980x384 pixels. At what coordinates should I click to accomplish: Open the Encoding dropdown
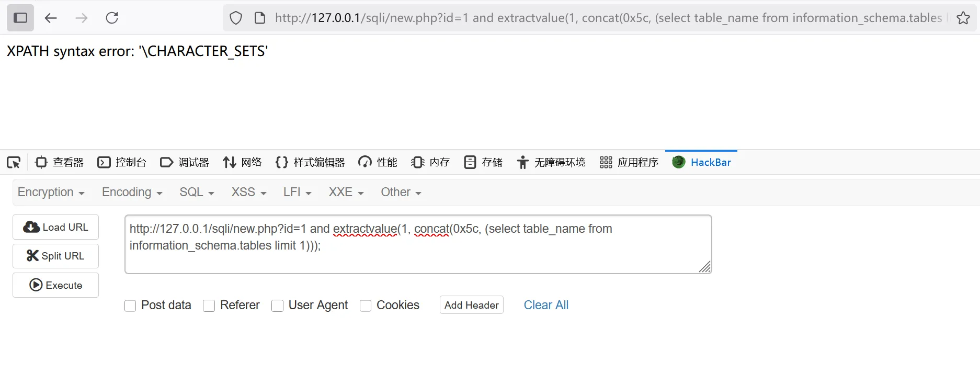[132, 192]
